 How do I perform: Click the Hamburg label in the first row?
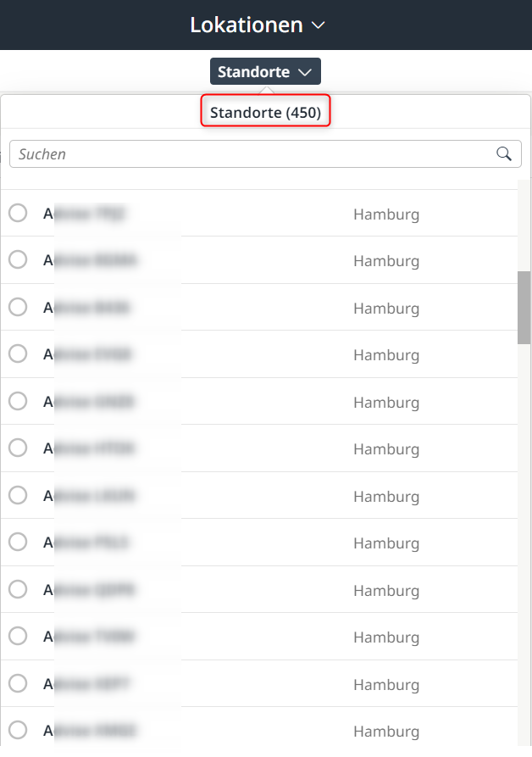point(386,214)
